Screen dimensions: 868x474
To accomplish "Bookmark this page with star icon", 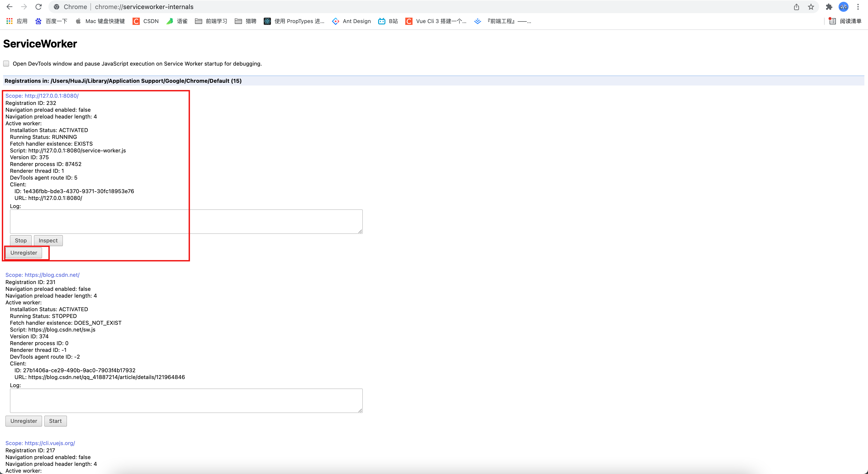I will pos(811,7).
